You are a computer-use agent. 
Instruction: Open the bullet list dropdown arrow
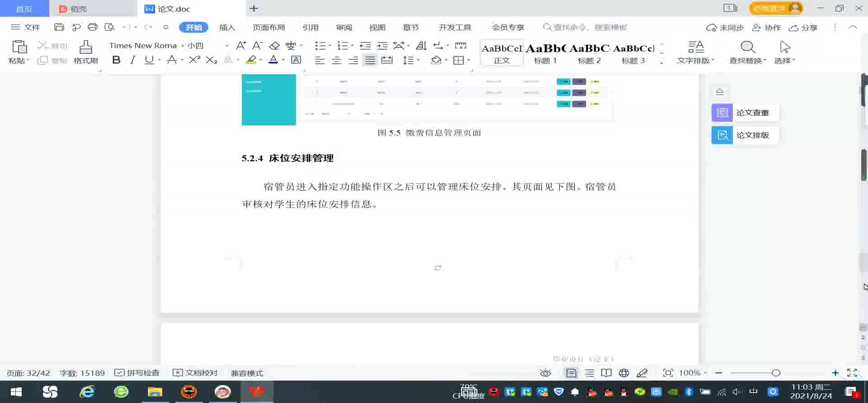(330, 46)
